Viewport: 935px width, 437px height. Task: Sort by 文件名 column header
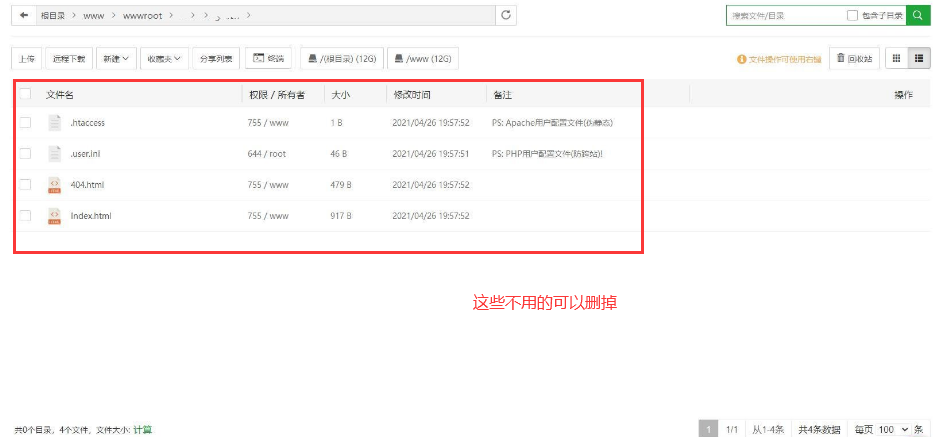pos(60,95)
